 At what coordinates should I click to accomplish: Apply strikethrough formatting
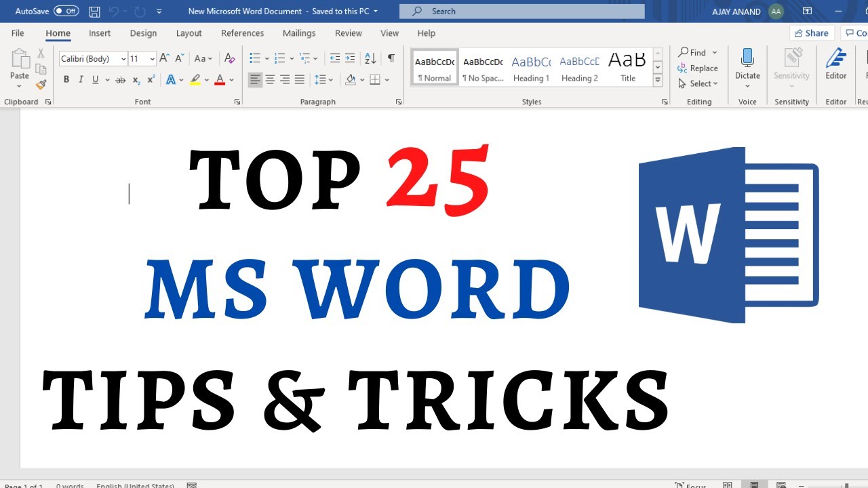click(121, 80)
